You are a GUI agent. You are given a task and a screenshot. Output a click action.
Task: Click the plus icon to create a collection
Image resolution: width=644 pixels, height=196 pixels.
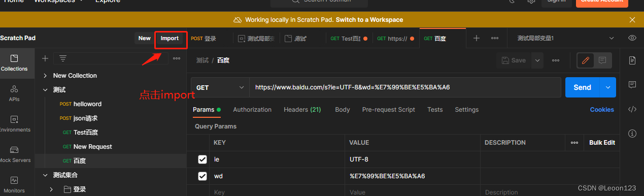tap(45, 58)
